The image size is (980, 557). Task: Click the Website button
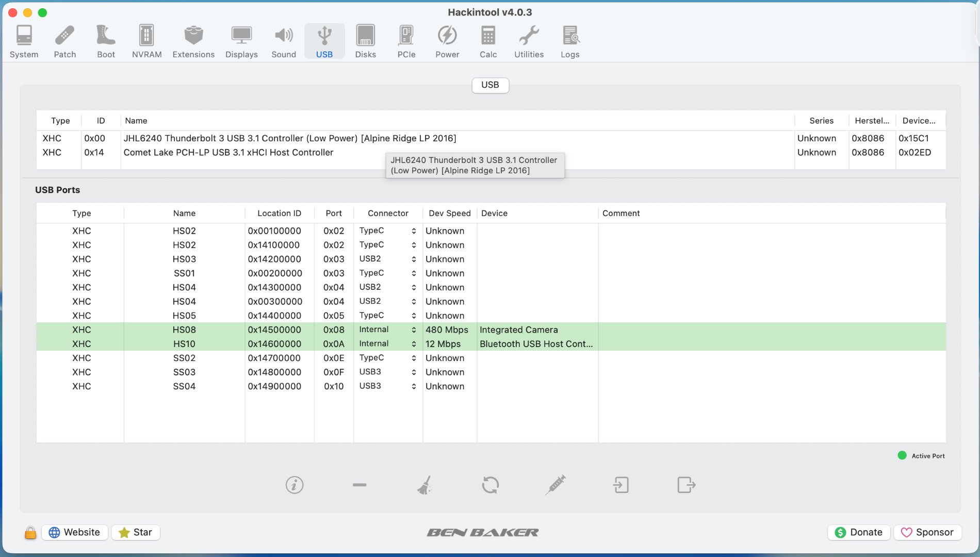click(75, 532)
